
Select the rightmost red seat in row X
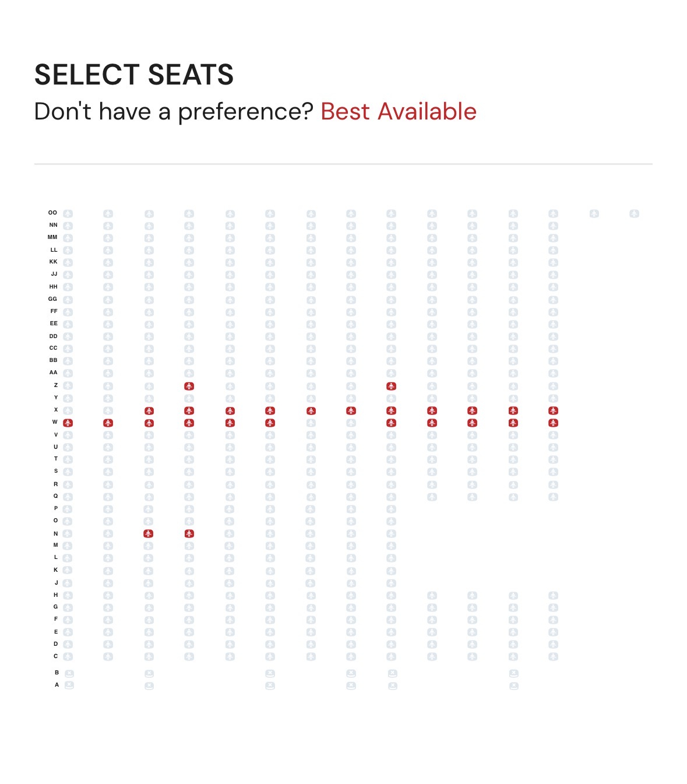553,410
